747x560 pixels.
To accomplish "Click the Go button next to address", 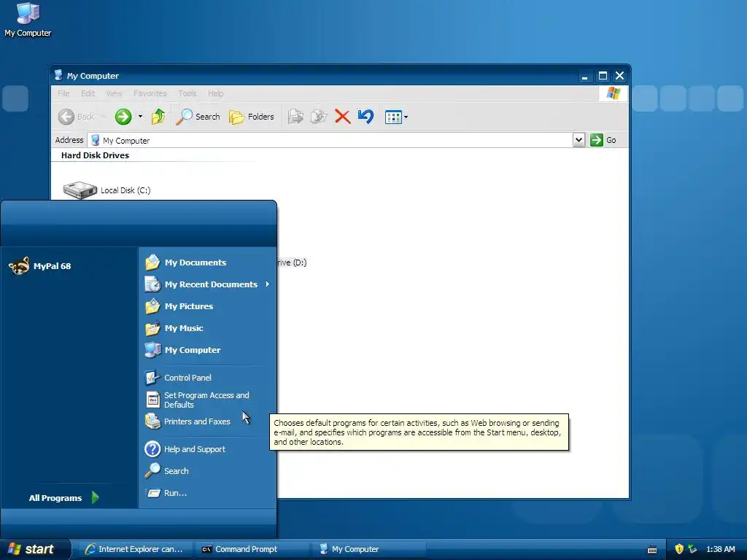I will tap(603, 140).
